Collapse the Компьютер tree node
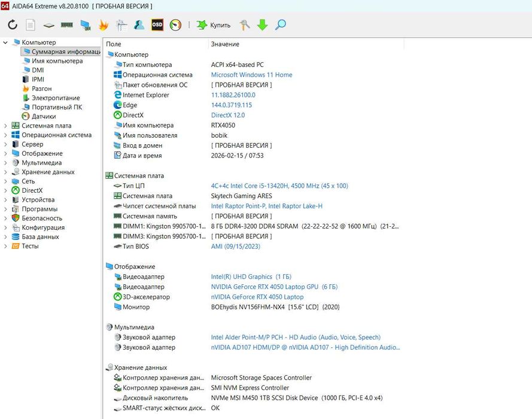532x419 pixels. click(x=5, y=42)
